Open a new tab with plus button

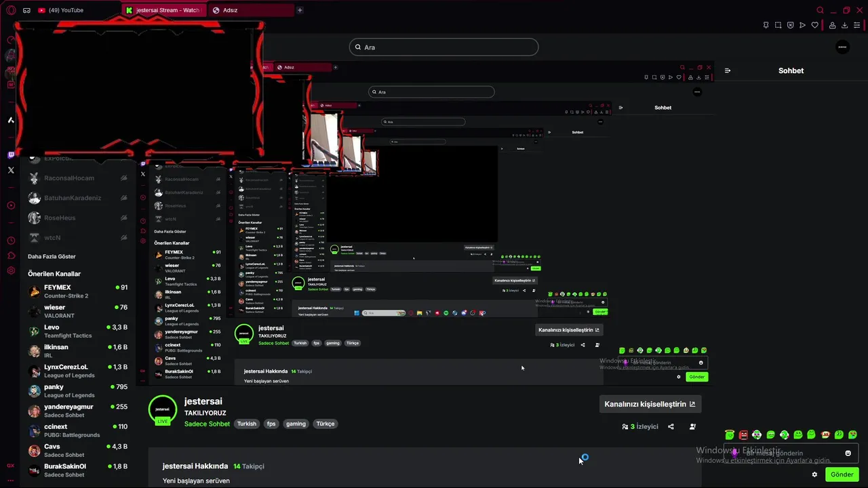(300, 10)
